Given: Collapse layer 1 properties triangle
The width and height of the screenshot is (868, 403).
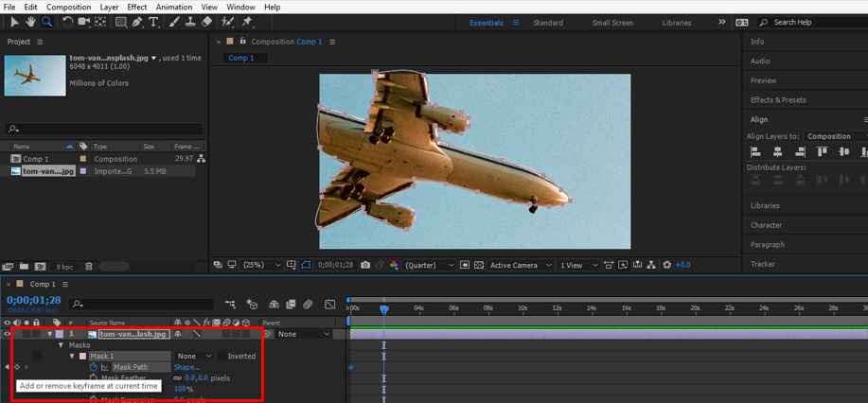Looking at the screenshot, I should pos(50,334).
